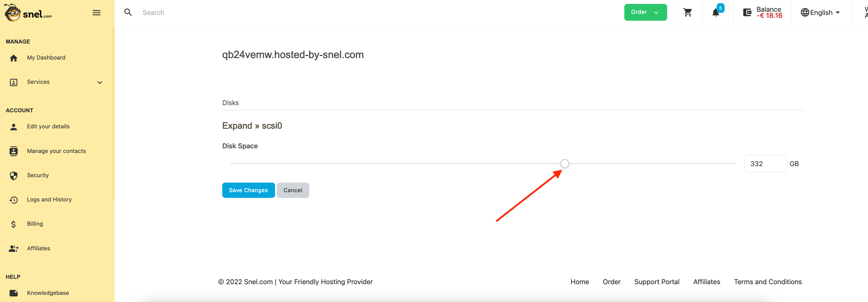Click the disk size GB input field
Screen dimensions: 868x302
[x=766, y=164]
